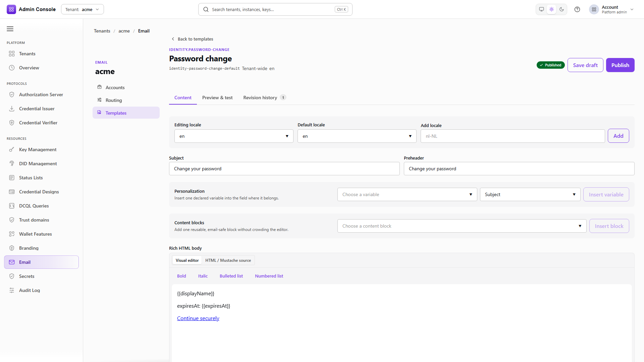644x362 pixels.
Task: Click the Branding icon in sidebar
Action: click(12, 248)
